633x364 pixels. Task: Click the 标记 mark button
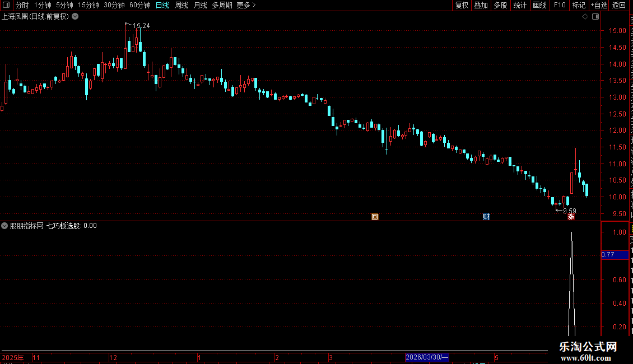coord(579,5)
